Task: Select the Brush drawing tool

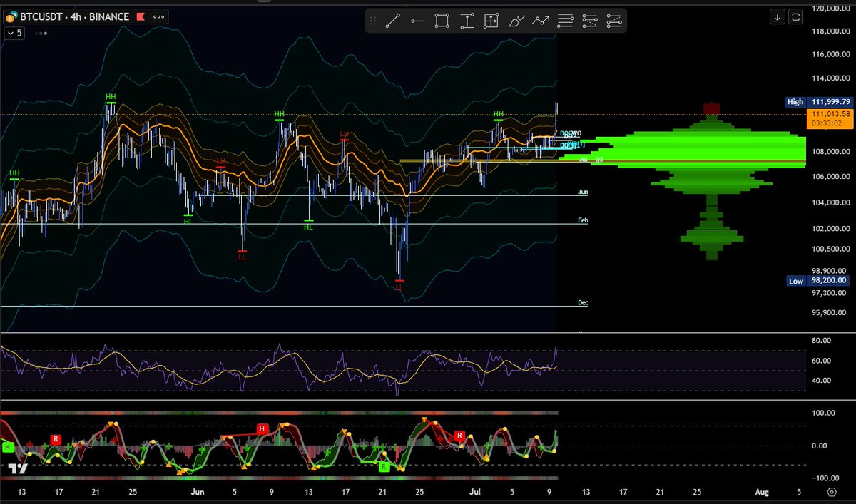Action: click(x=516, y=20)
